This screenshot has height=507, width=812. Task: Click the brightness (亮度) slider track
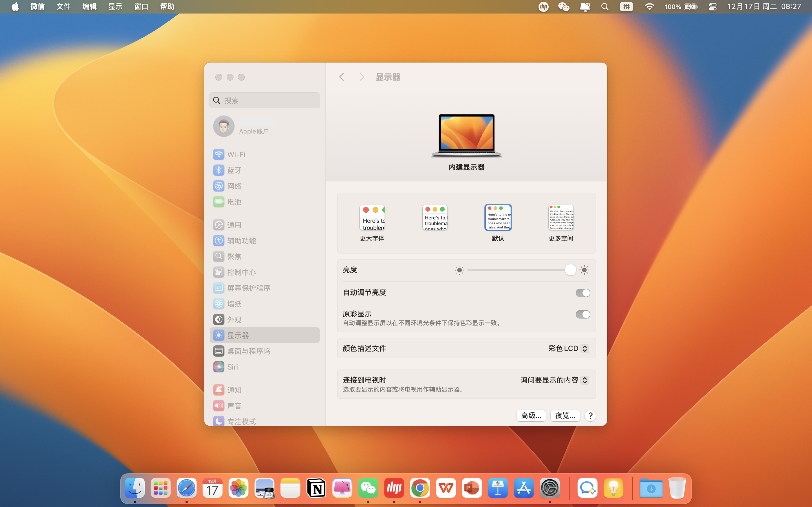[x=517, y=270]
